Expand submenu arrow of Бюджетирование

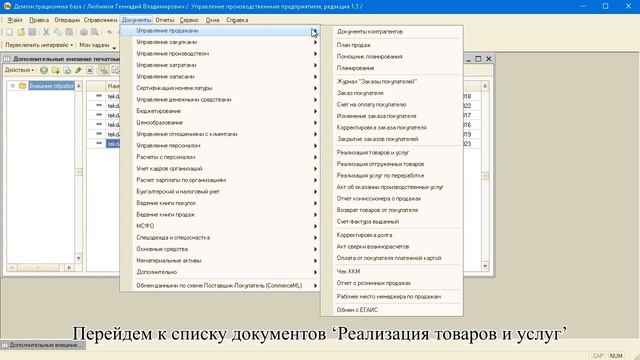tap(315, 111)
